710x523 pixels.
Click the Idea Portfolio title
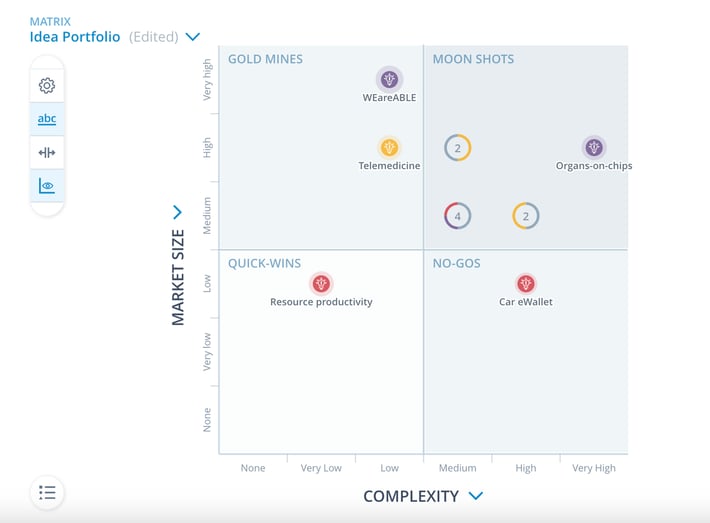pos(75,37)
